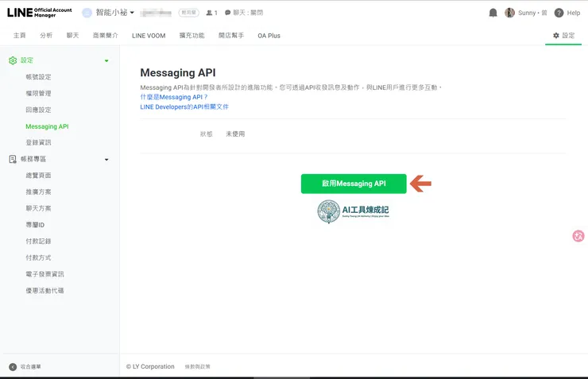Screen dimensions: 588x379
Task: Click the friends count icon showing 1
Action: pyautogui.click(x=211, y=13)
